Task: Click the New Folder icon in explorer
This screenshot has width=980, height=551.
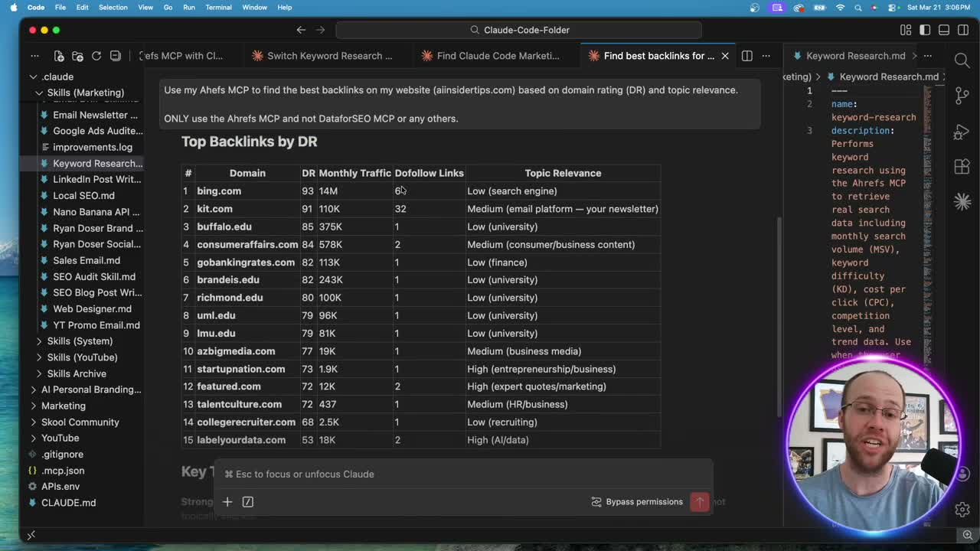Action: [77, 56]
